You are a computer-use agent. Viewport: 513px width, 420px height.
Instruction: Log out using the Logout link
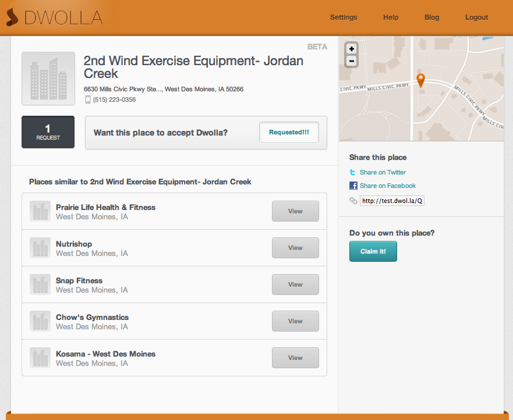point(476,17)
